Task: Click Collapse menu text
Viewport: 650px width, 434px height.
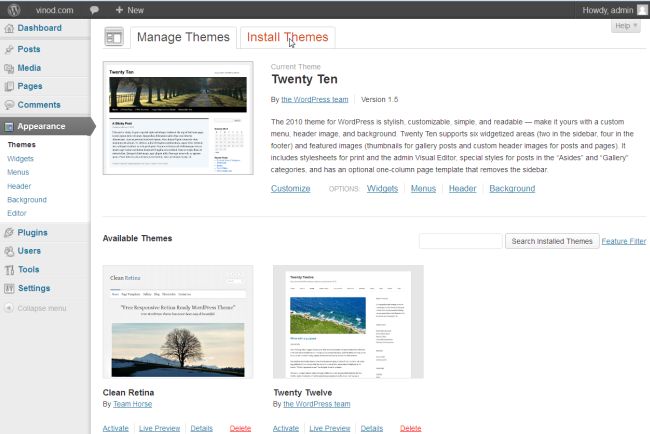Action: [x=42, y=308]
